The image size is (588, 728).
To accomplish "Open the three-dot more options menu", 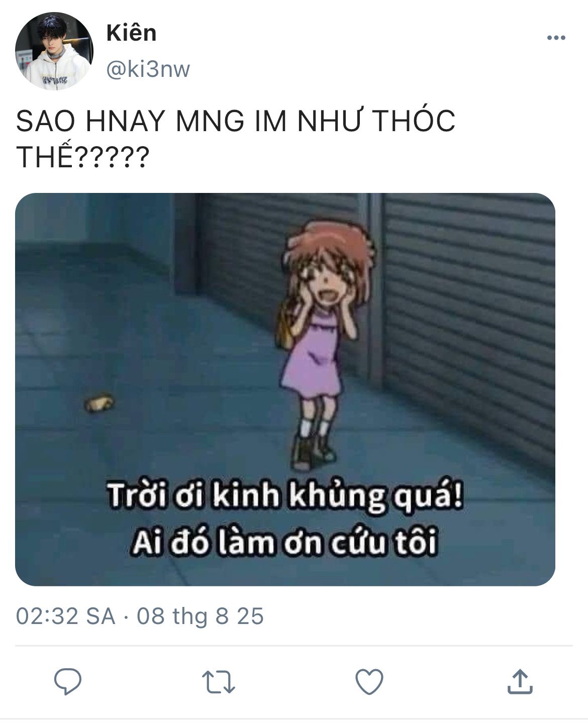I will click(556, 38).
